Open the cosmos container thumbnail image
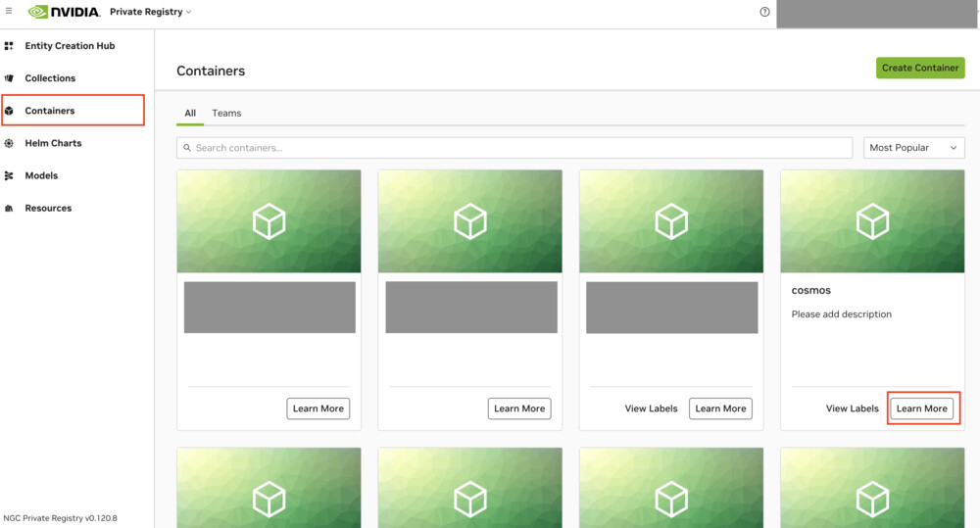The width and height of the screenshot is (980, 528). pyautogui.click(x=872, y=221)
